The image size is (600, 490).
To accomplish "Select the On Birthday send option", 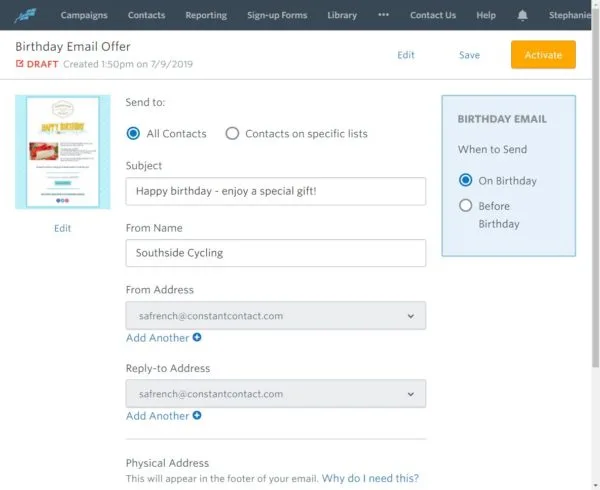I will click(x=465, y=181).
